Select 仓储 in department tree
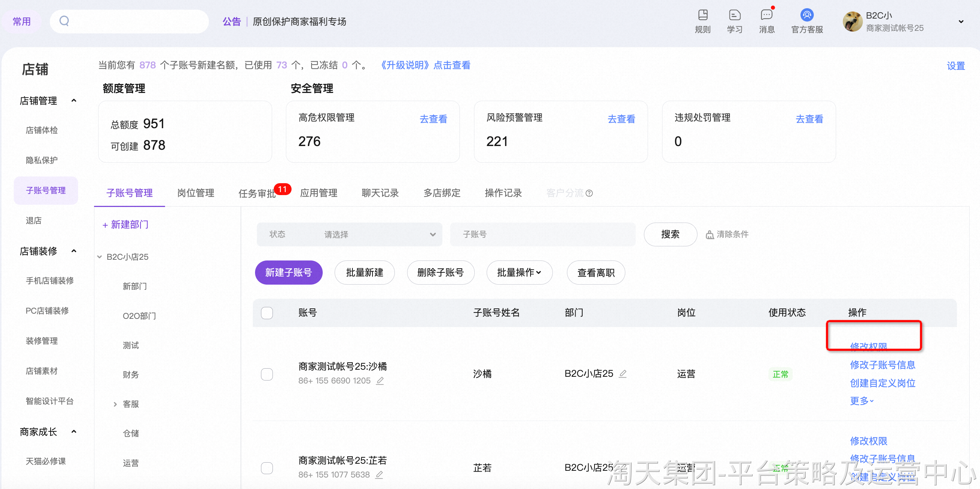This screenshot has height=489, width=980. [130, 433]
